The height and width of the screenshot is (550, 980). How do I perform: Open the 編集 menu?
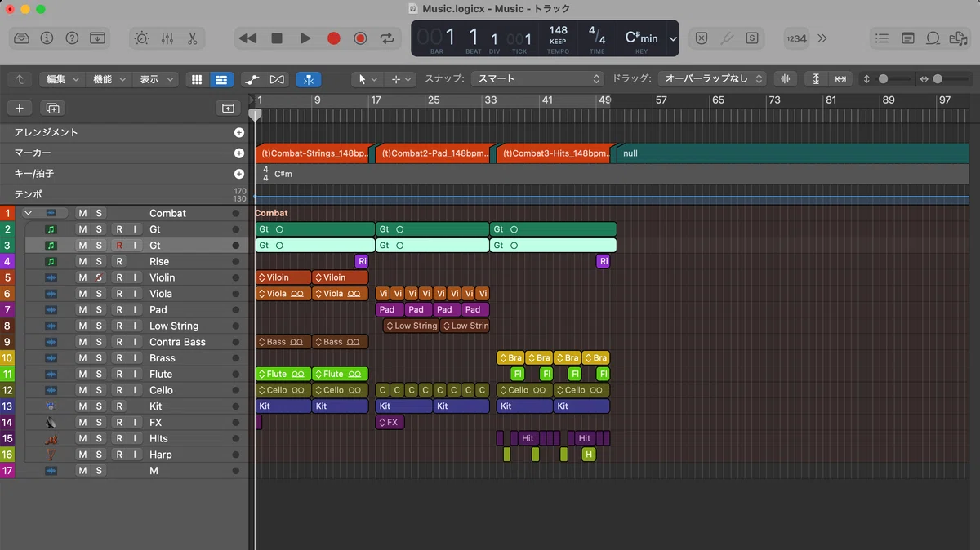pyautogui.click(x=63, y=79)
